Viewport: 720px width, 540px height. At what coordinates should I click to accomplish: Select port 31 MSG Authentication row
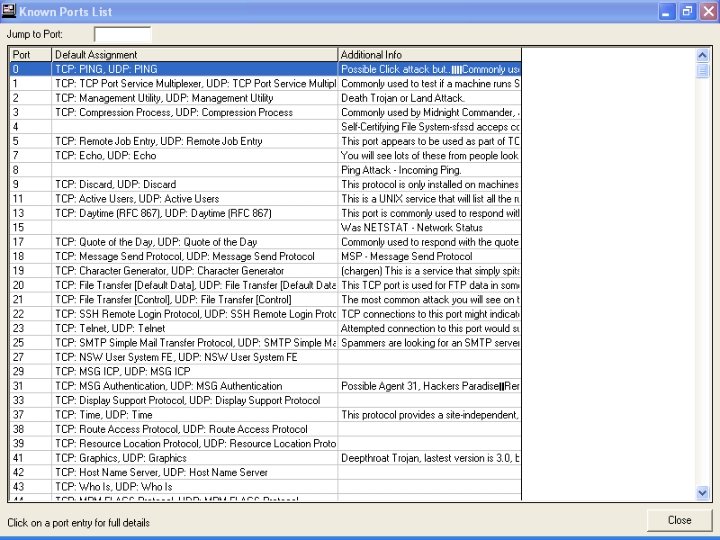click(265, 386)
